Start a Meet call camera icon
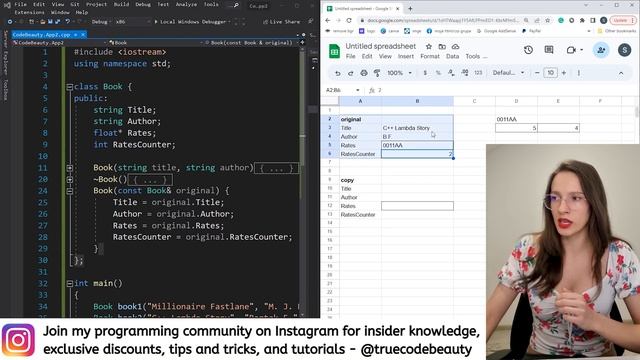Image resolution: width=640 pixels, height=360 pixels. (x=571, y=50)
